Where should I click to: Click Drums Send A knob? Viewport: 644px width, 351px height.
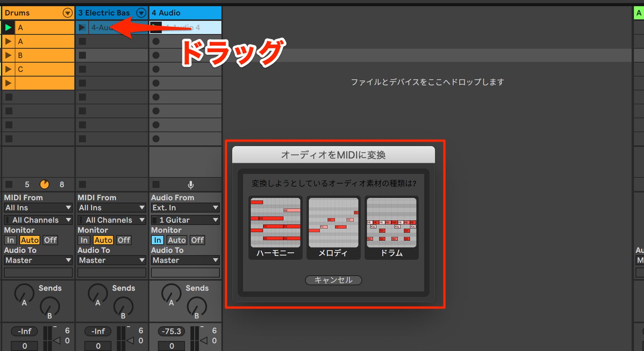[24, 293]
